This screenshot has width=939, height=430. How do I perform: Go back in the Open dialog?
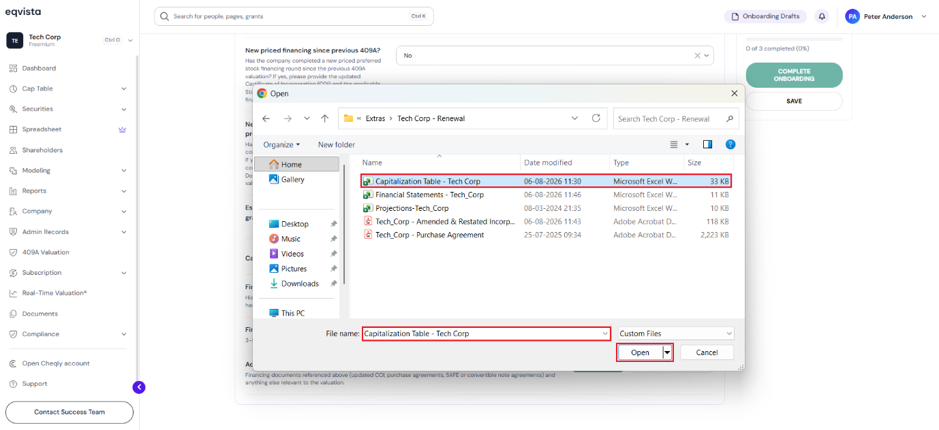[x=266, y=119]
